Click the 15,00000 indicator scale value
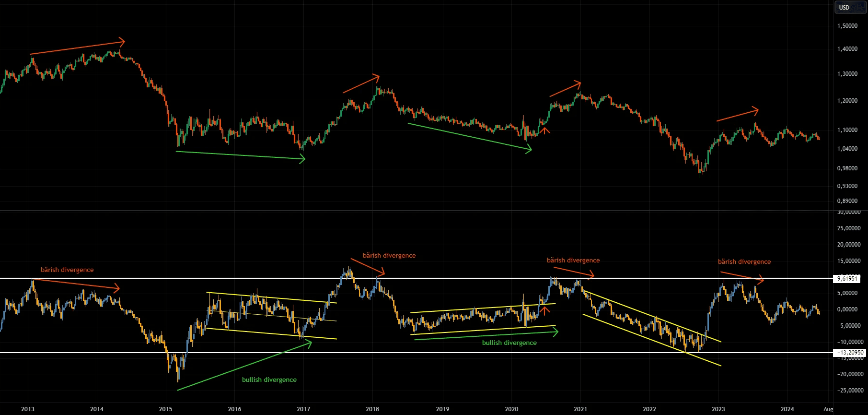868x415 pixels. pyautogui.click(x=849, y=261)
